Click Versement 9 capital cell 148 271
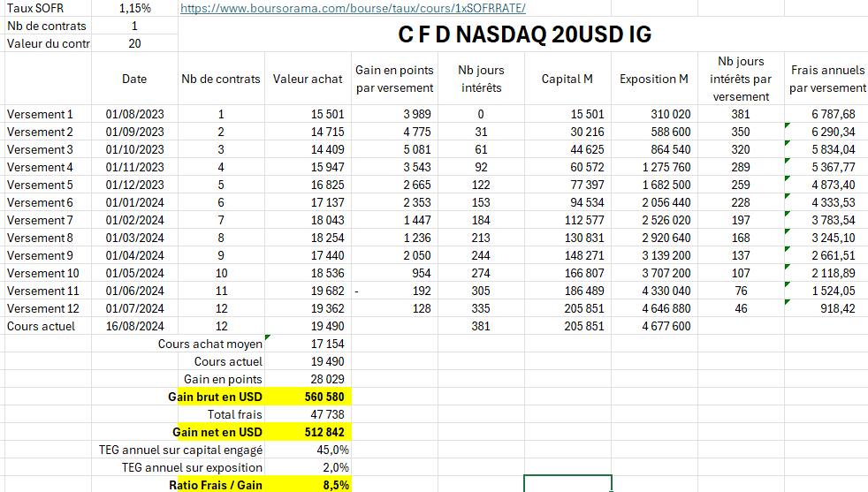This screenshot has height=492, width=868. point(567,255)
